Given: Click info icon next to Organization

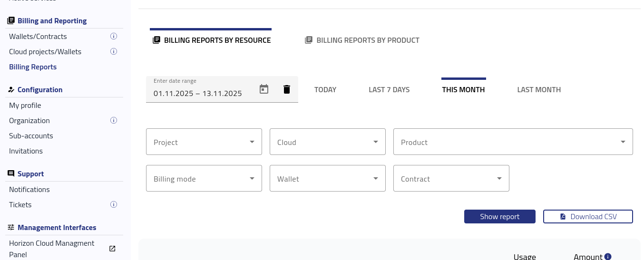Looking at the screenshot, I should 114,120.
